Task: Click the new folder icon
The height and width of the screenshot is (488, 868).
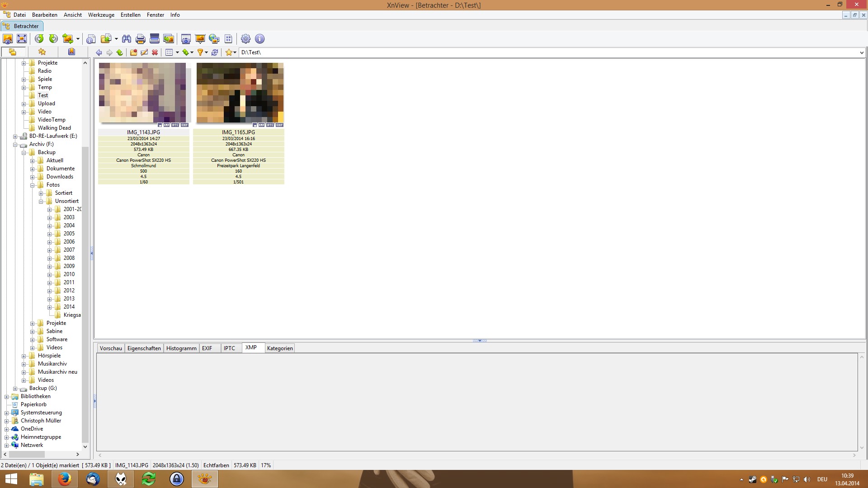Action: tap(133, 52)
